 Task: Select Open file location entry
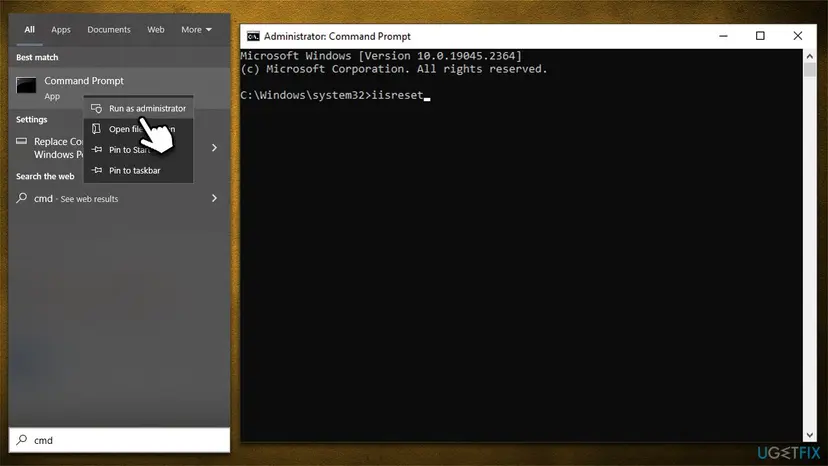[139, 129]
